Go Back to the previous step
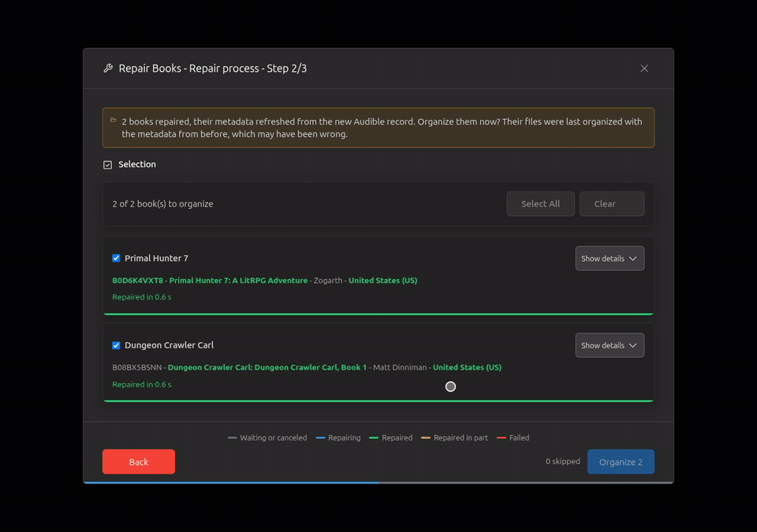 point(139,462)
